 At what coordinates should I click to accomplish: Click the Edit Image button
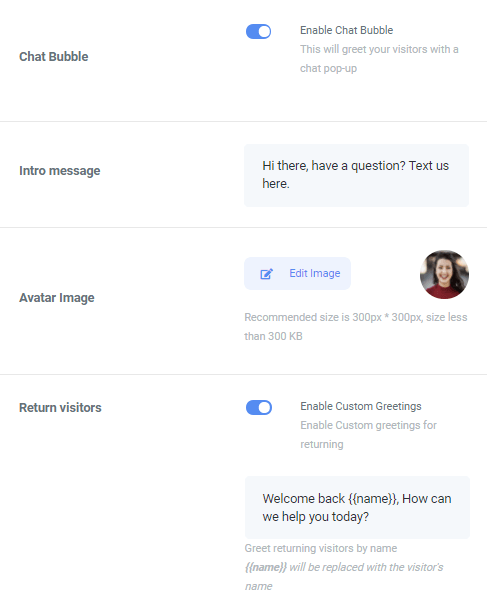(x=297, y=273)
